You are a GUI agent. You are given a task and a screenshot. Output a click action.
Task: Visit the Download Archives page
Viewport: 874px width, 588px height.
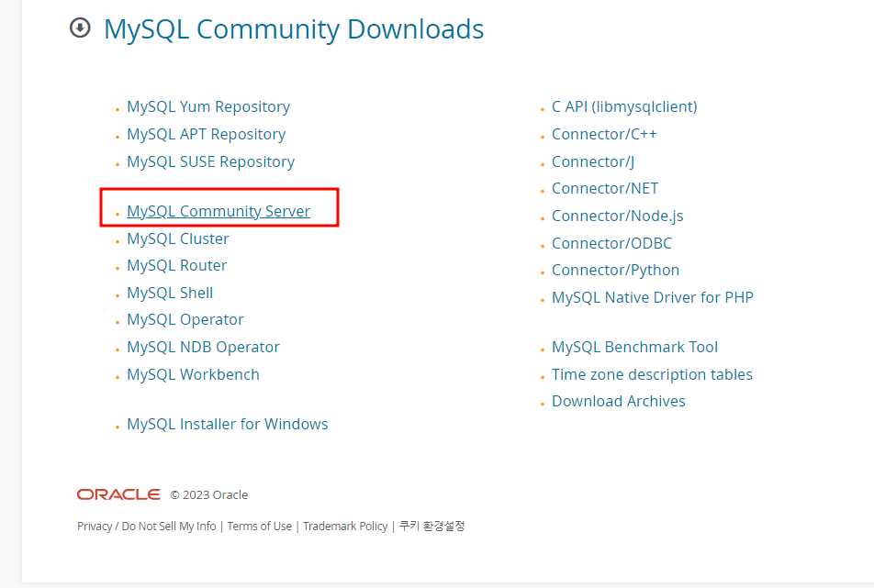(x=619, y=401)
